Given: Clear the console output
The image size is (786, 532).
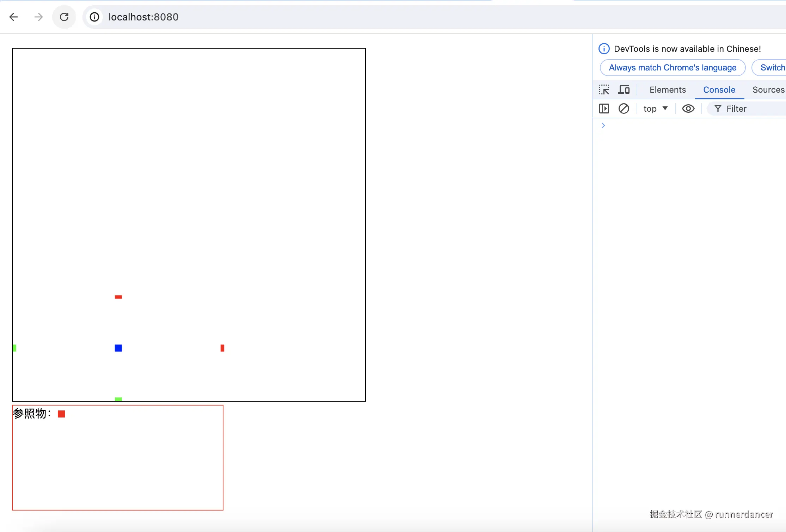Looking at the screenshot, I should pyautogui.click(x=624, y=109).
